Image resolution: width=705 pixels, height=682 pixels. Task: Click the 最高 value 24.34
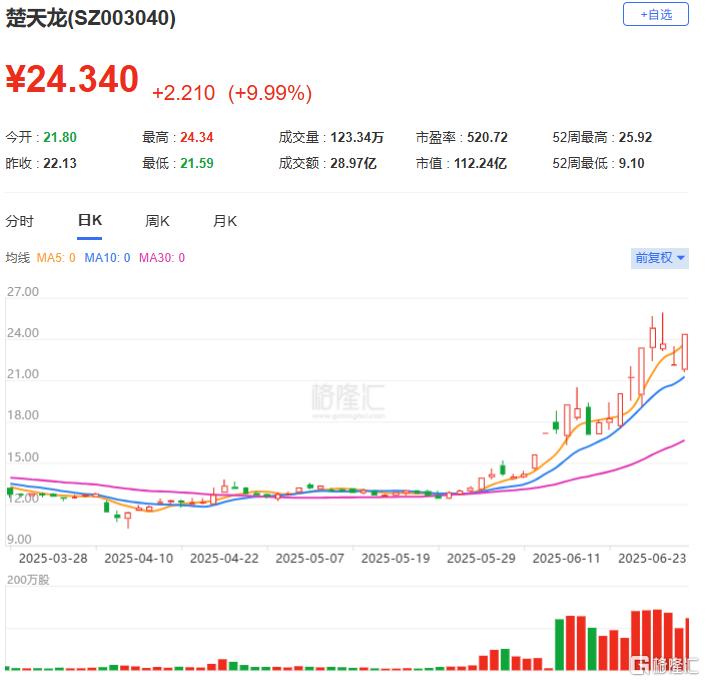coord(196,137)
